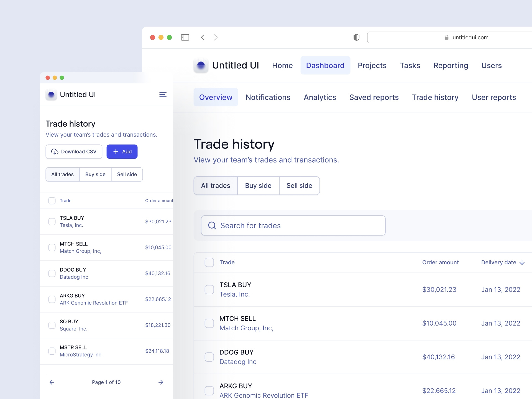Check the select-all checkbox in the table header
The width and height of the screenshot is (532, 399).
pos(209,262)
